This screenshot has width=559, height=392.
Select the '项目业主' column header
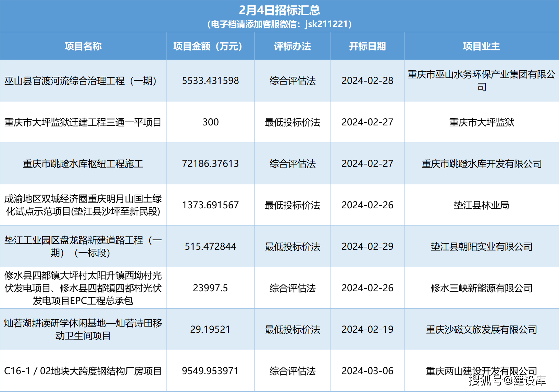[482, 46]
